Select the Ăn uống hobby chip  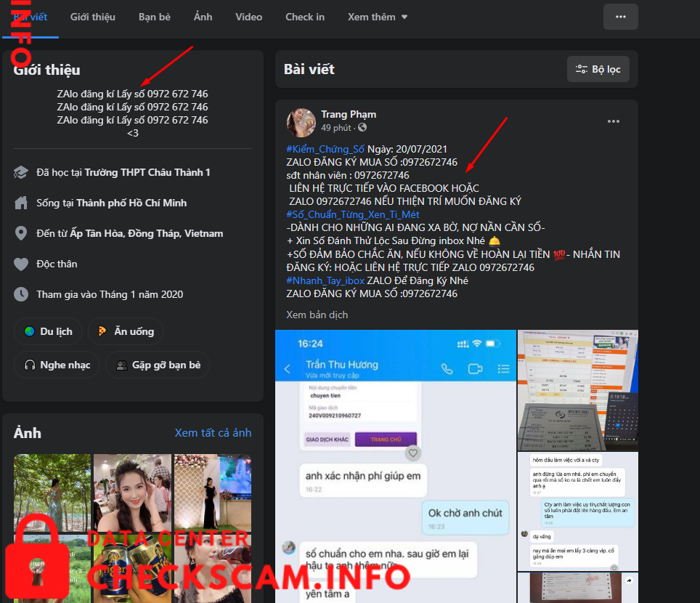[126, 331]
